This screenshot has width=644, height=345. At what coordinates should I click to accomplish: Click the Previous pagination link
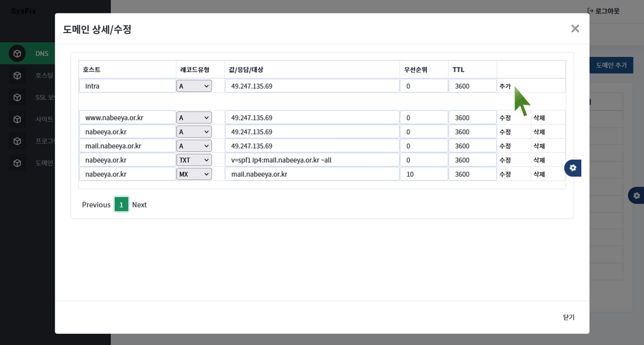[96, 205]
